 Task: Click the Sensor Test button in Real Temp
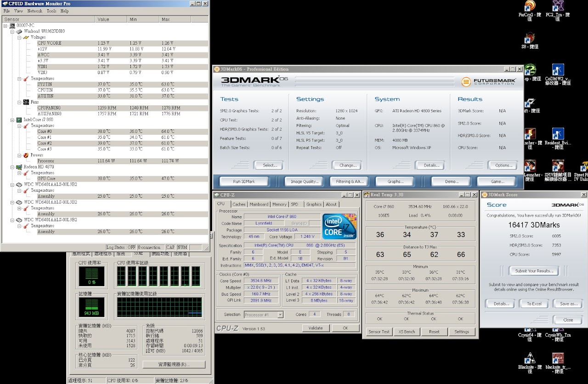pyautogui.click(x=379, y=332)
